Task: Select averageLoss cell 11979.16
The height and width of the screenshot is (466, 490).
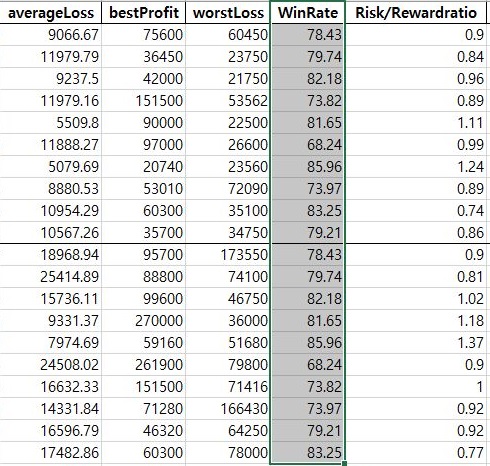Action: tap(51, 101)
